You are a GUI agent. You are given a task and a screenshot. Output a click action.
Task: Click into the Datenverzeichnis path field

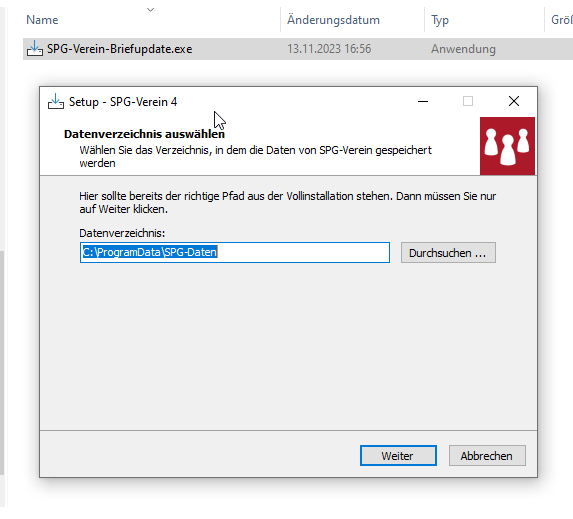(x=235, y=253)
